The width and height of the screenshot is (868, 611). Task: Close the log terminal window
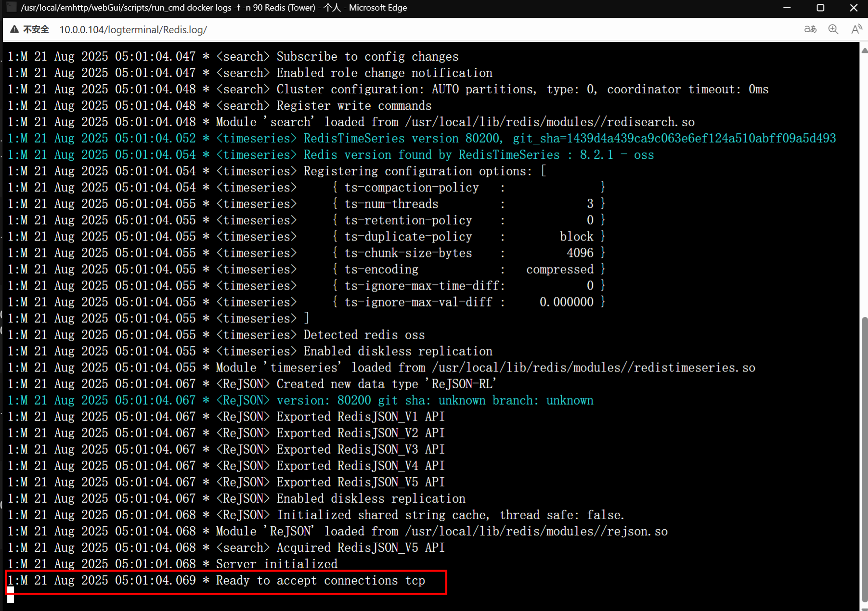point(854,8)
